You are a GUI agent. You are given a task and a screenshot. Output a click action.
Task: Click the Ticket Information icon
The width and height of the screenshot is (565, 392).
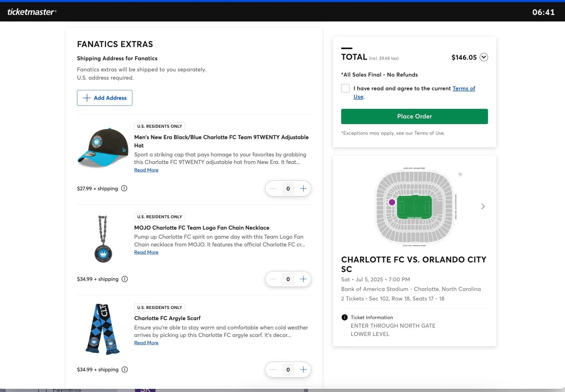(344, 317)
